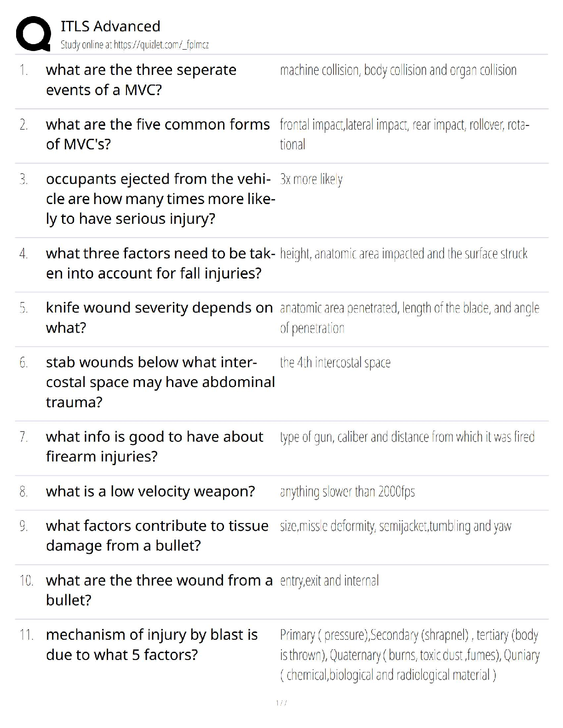Select the answer 'the 4th intercostal space'
The height and width of the screenshot is (728, 563).
[335, 363]
